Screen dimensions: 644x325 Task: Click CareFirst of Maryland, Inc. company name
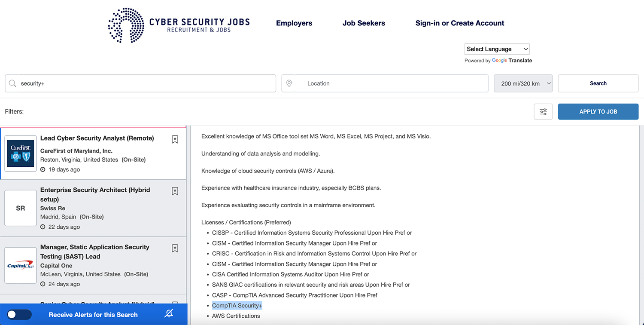point(76,151)
